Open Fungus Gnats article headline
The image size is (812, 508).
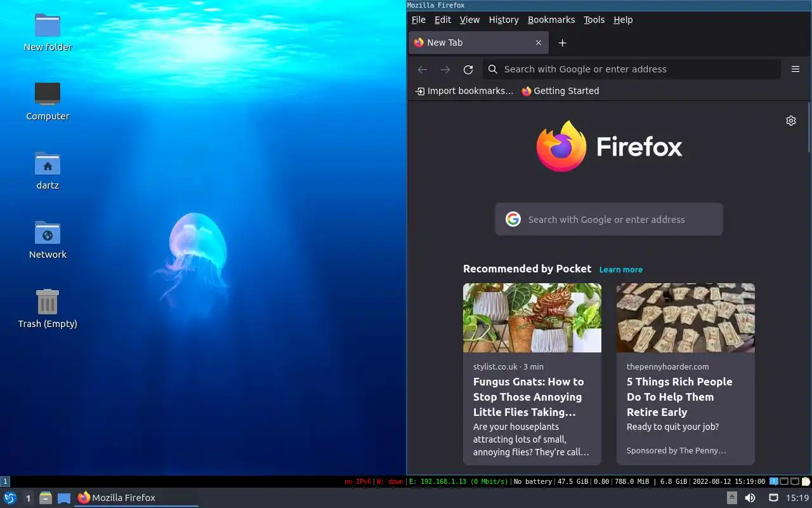(528, 397)
